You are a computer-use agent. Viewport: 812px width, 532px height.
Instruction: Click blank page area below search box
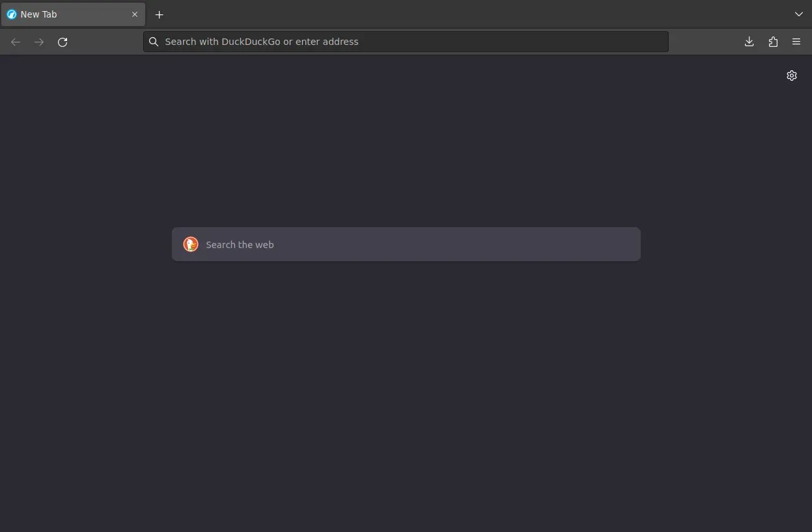[x=406, y=391]
